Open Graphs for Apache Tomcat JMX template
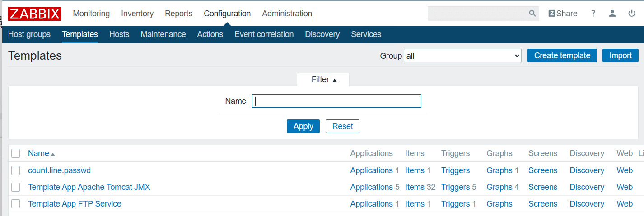This screenshot has width=644, height=216. [499, 187]
